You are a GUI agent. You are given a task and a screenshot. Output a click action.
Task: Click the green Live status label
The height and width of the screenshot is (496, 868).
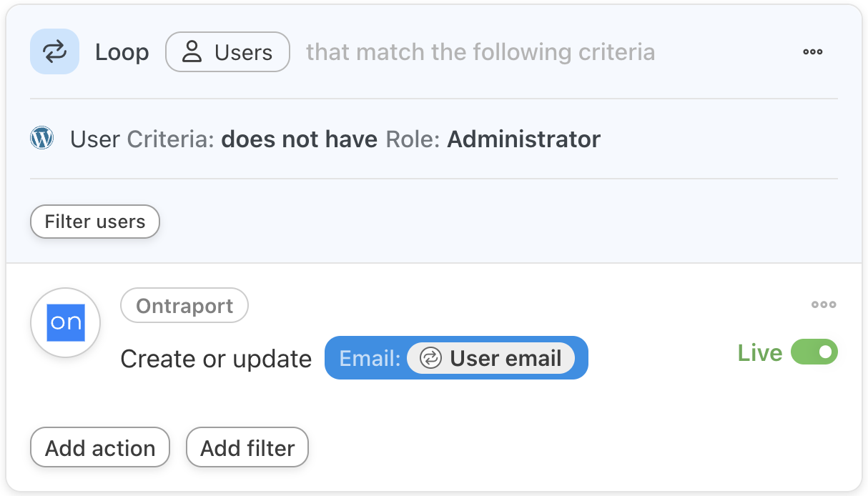click(x=760, y=353)
